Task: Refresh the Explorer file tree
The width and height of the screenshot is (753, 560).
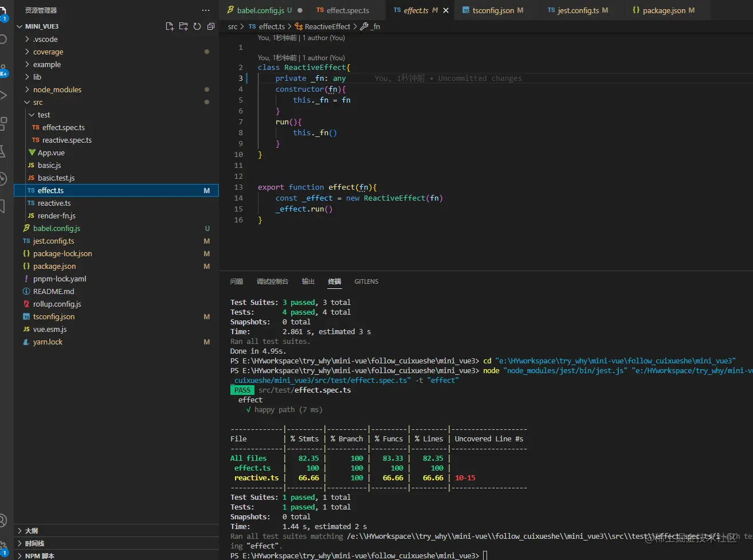Action: coord(197,26)
